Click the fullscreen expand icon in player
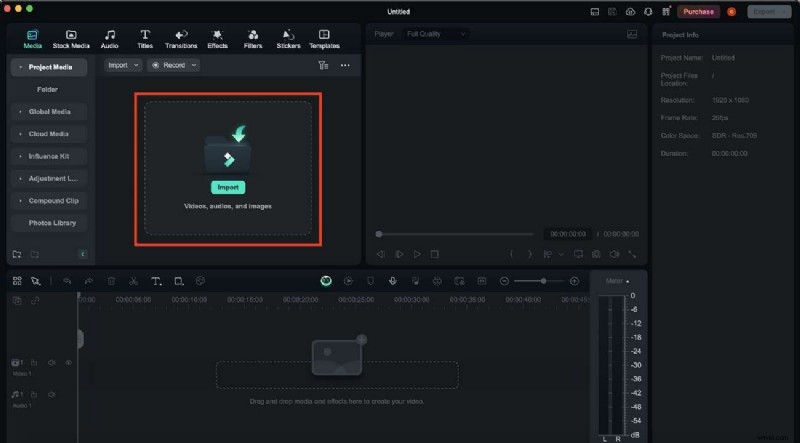The width and height of the screenshot is (800, 443). 632,254
